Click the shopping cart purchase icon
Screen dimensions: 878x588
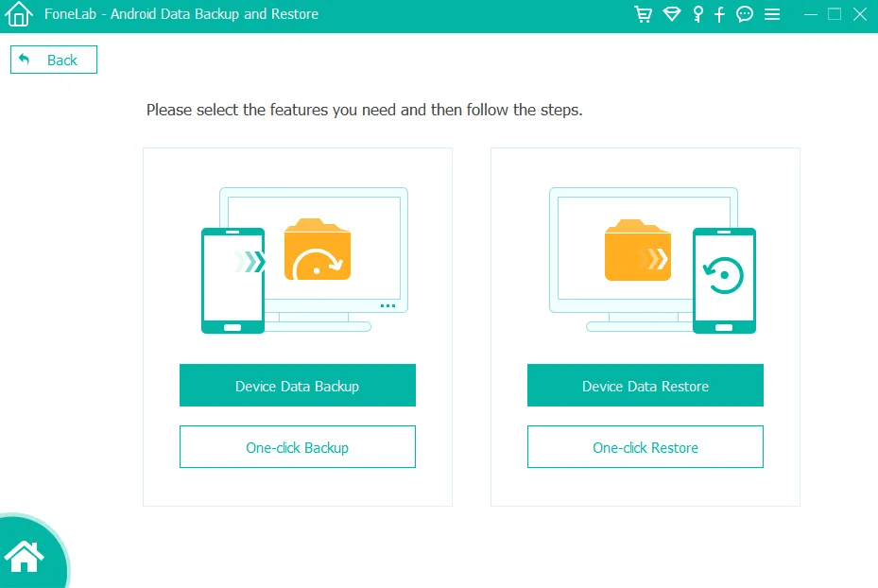point(644,14)
